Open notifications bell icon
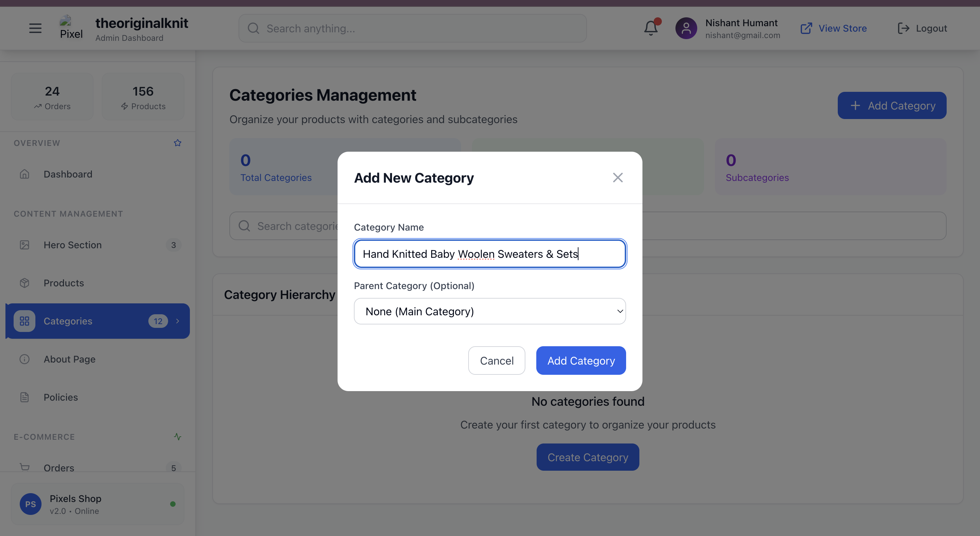This screenshot has height=536, width=980. (x=651, y=28)
